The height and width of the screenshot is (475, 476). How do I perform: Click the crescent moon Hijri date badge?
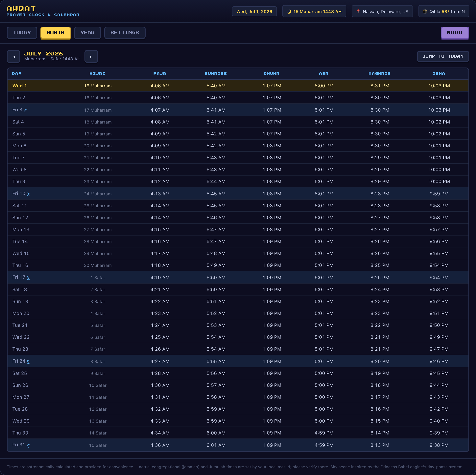tap(314, 11)
